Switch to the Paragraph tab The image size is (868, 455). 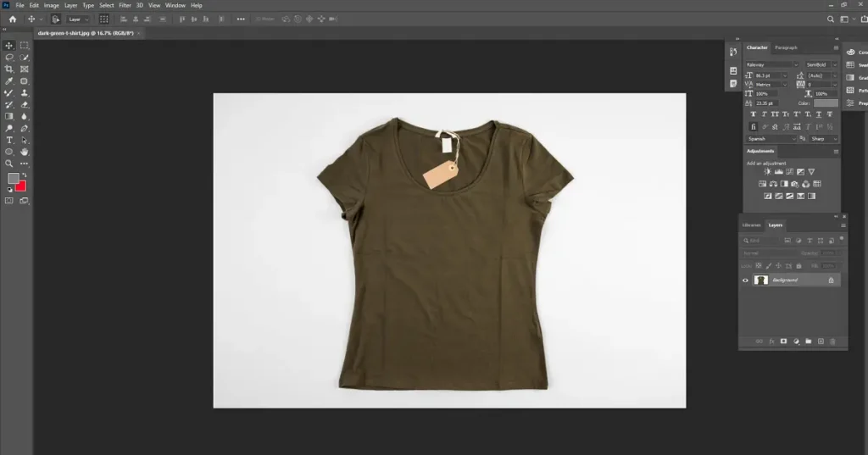(786, 47)
